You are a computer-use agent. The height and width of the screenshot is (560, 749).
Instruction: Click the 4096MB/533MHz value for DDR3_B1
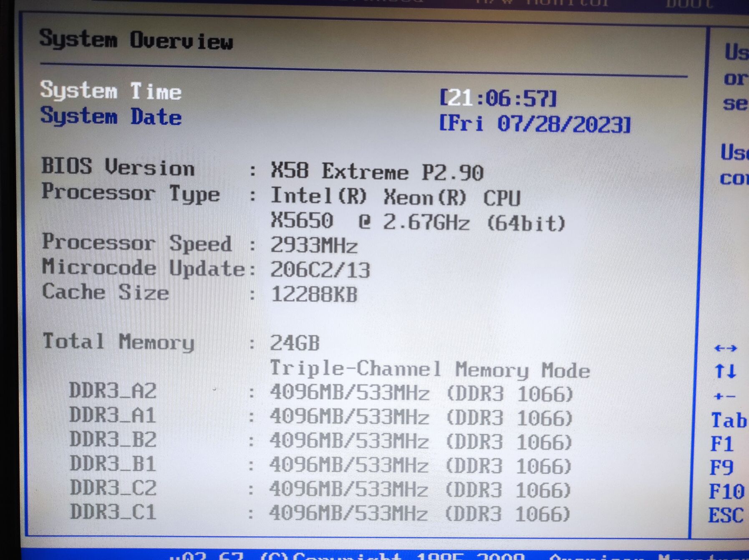pos(420,465)
